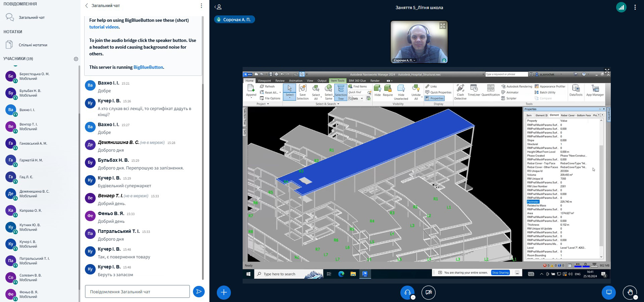The image size is (644, 302).
Task: Open the Сорочак А. П. webcam name dropdown
Action: [404, 60]
